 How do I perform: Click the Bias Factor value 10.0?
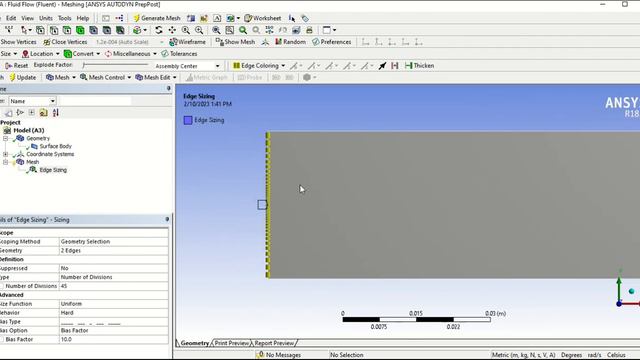[113, 340]
